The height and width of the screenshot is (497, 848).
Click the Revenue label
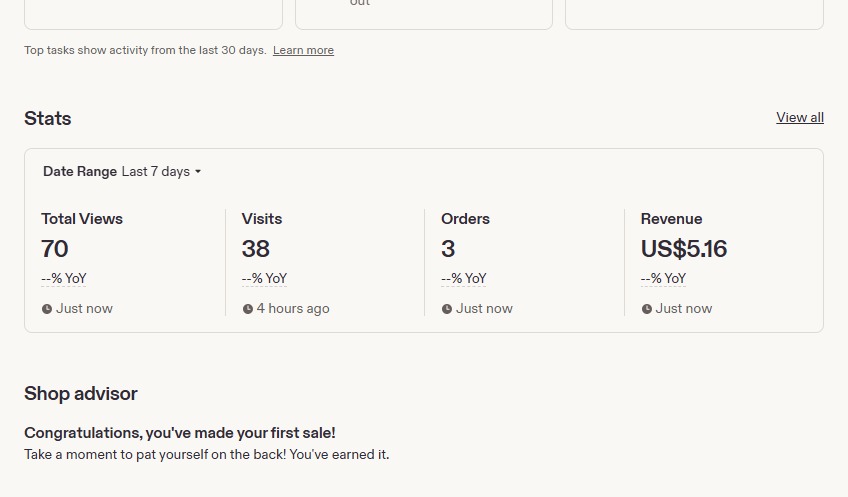(672, 218)
